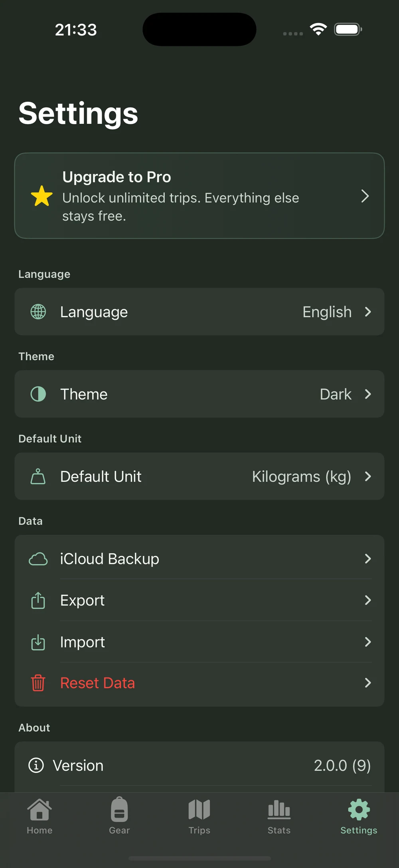Tap version number 2.0.0 (9)
Viewport: 399px width, 868px height.
pos(342,766)
